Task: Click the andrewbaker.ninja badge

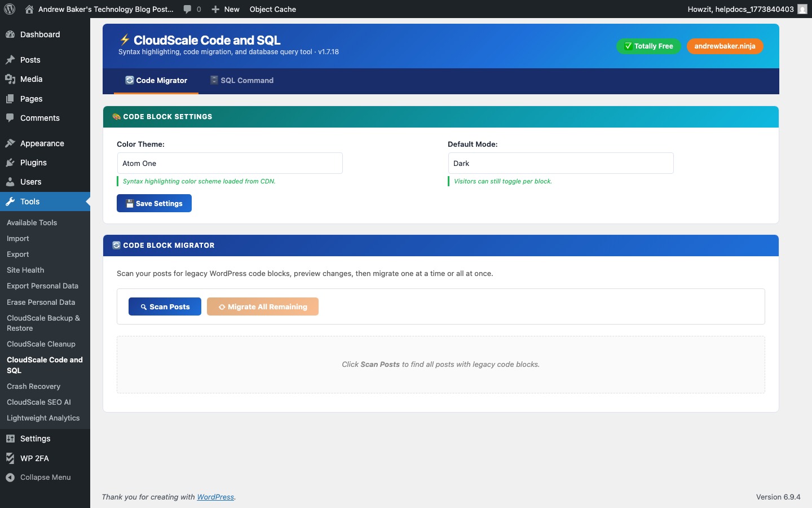Action: point(725,46)
